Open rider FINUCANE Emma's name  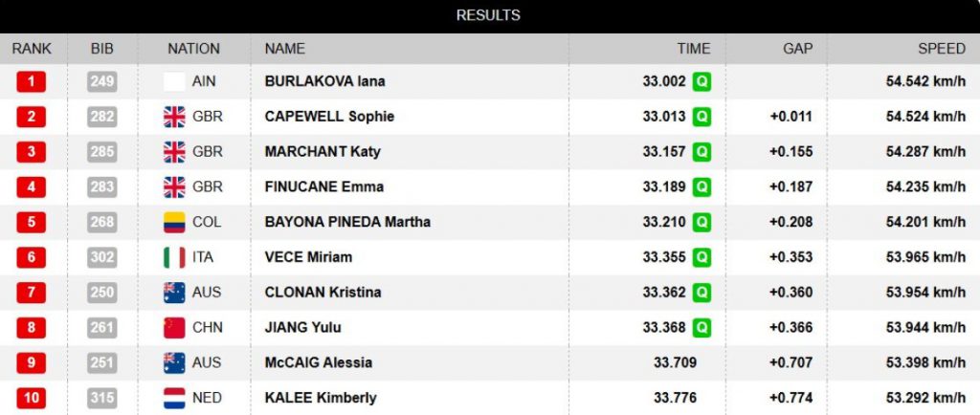pyautogui.click(x=316, y=186)
